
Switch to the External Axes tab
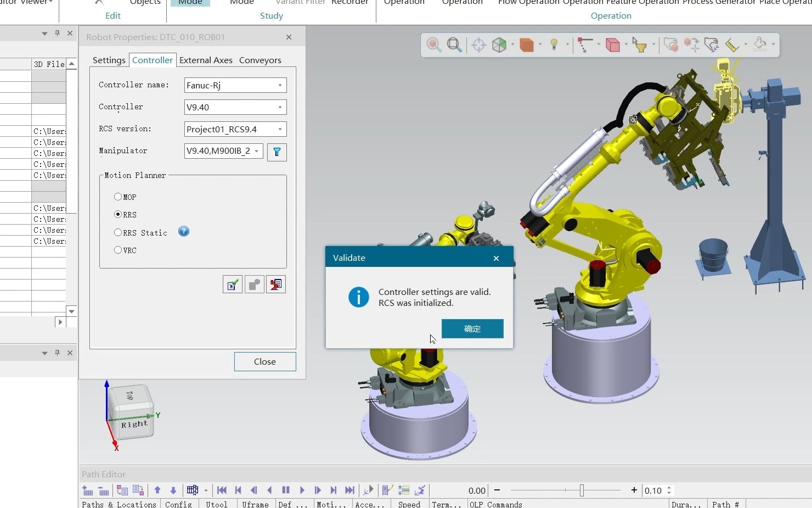coord(206,60)
